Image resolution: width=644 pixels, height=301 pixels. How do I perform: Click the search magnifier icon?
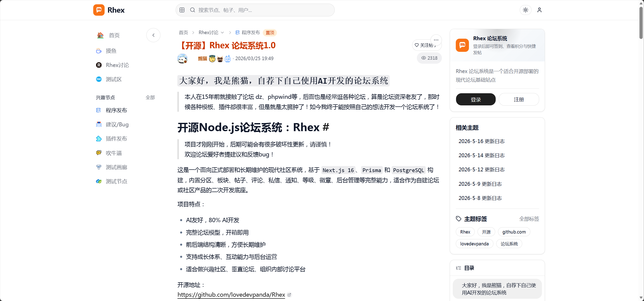click(x=193, y=10)
